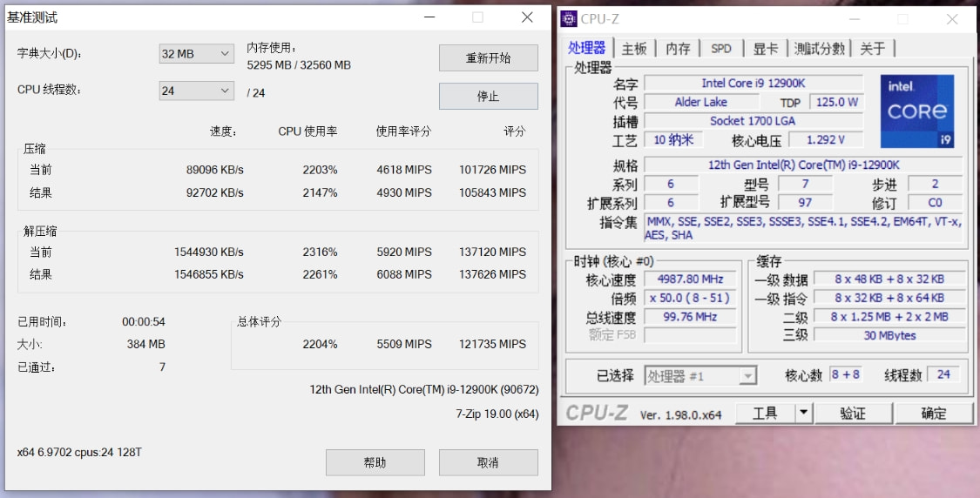Viewport: 980px width, 498px height.
Task: Click the memory usage text 5295 MB / 32560 MB
Action: pos(299,65)
